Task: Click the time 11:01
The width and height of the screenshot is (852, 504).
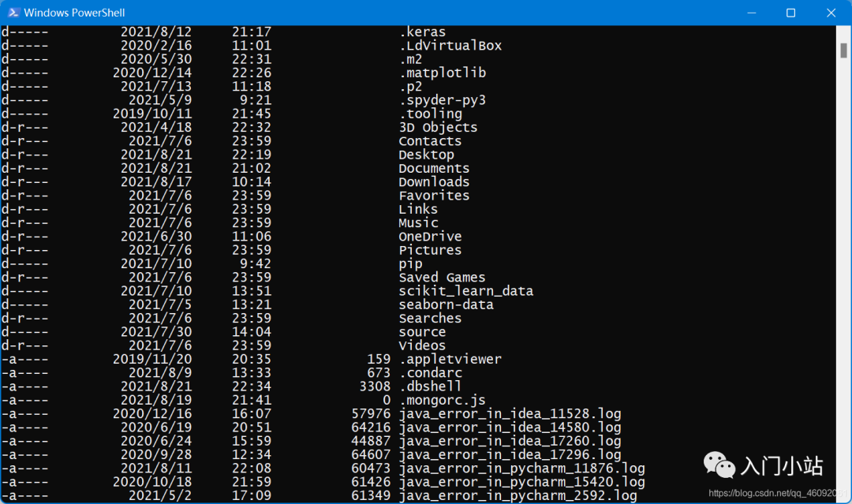Action: point(252,46)
